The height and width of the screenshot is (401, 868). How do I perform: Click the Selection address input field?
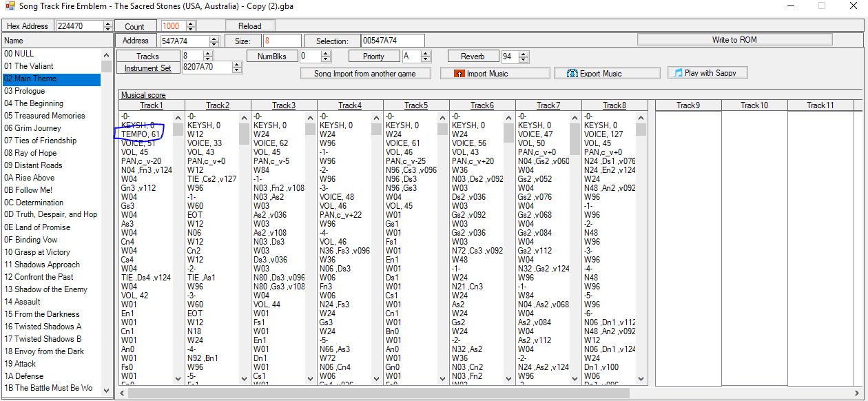[x=393, y=41]
